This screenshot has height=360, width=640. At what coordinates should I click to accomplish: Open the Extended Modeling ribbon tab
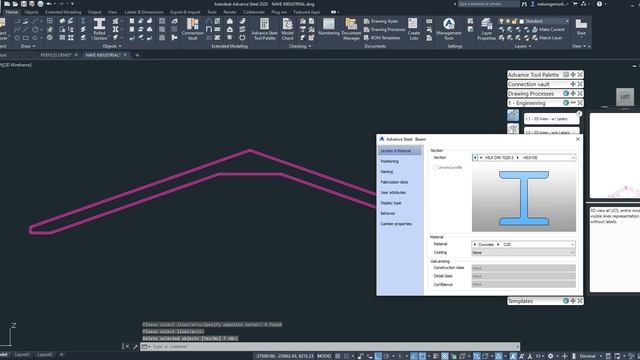(x=63, y=12)
